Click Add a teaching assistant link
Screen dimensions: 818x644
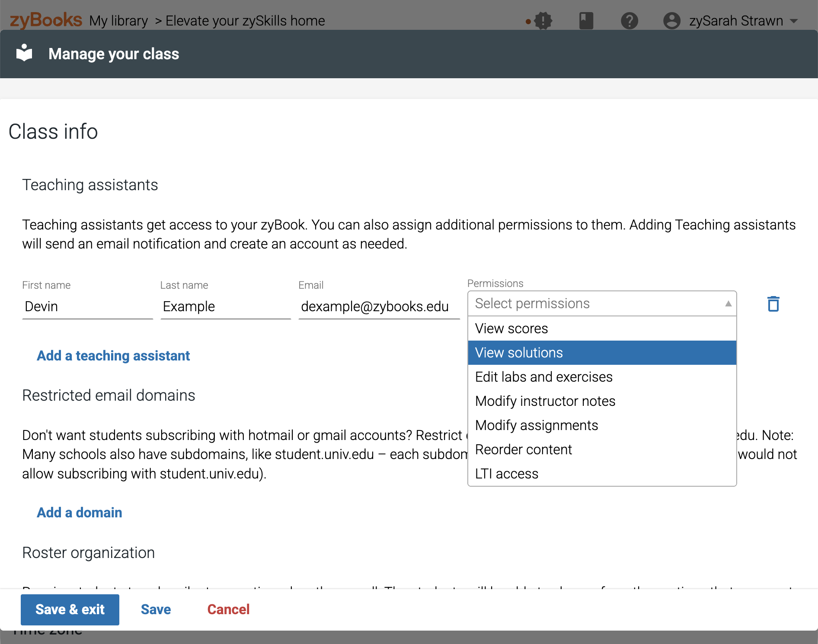click(x=113, y=355)
